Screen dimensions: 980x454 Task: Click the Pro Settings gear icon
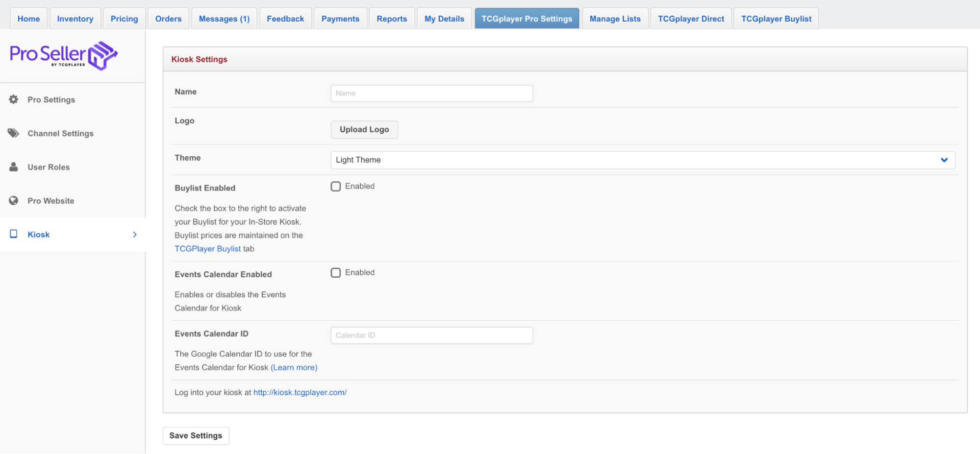point(13,99)
